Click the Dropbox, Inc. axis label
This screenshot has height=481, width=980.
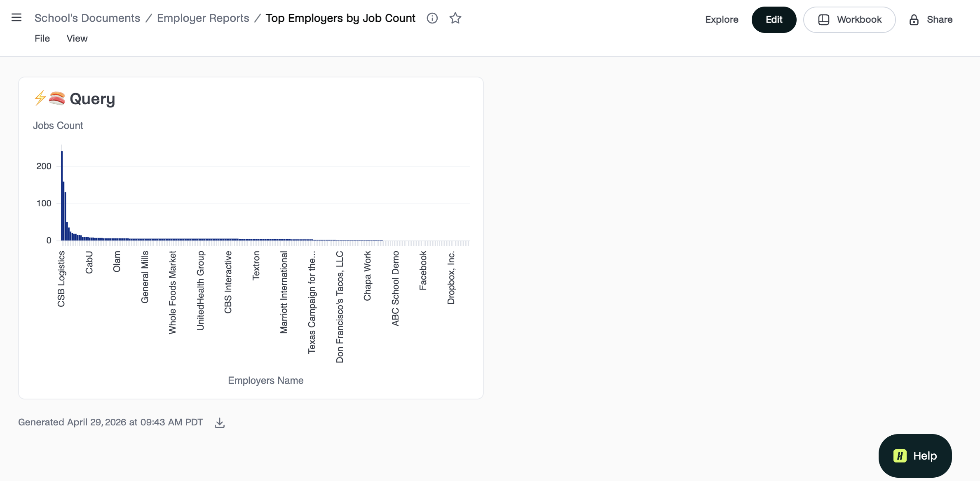(x=451, y=277)
